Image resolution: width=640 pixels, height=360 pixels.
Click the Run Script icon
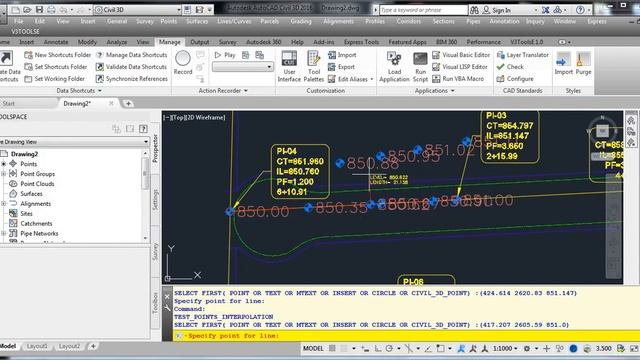tap(420, 66)
